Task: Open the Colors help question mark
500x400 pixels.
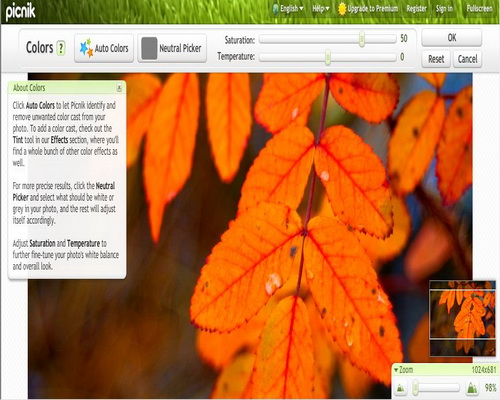Action: (x=61, y=48)
